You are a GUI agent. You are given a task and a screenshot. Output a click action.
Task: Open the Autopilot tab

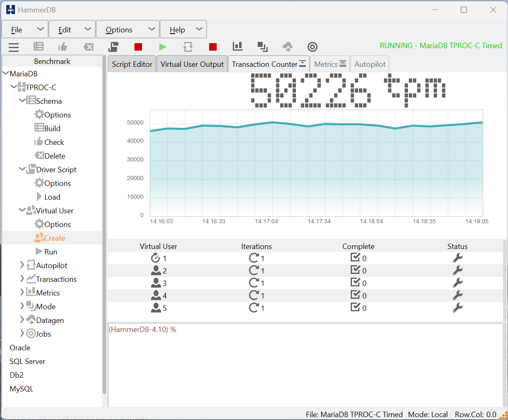370,64
